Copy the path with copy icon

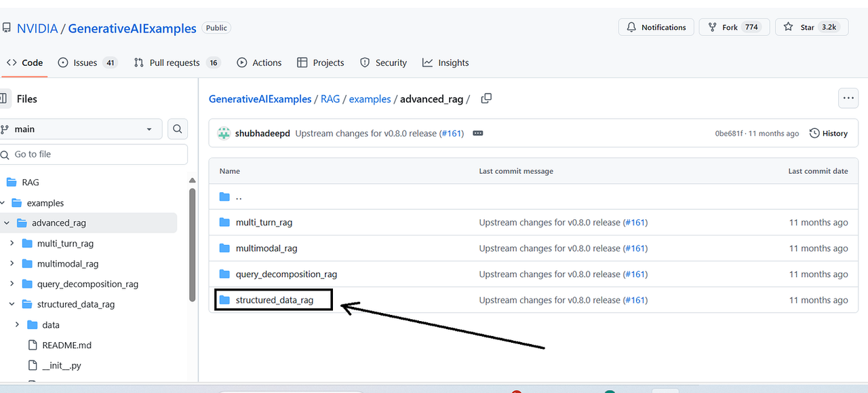[x=486, y=98]
